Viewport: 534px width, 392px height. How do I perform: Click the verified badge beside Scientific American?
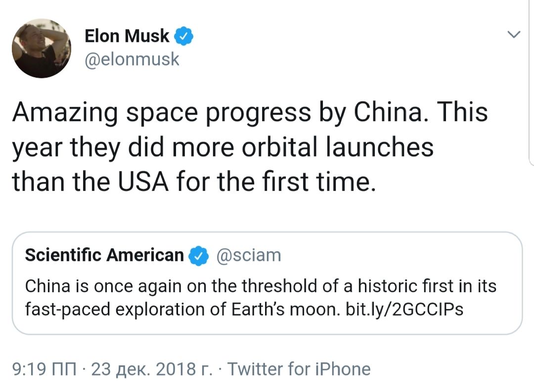point(199,256)
